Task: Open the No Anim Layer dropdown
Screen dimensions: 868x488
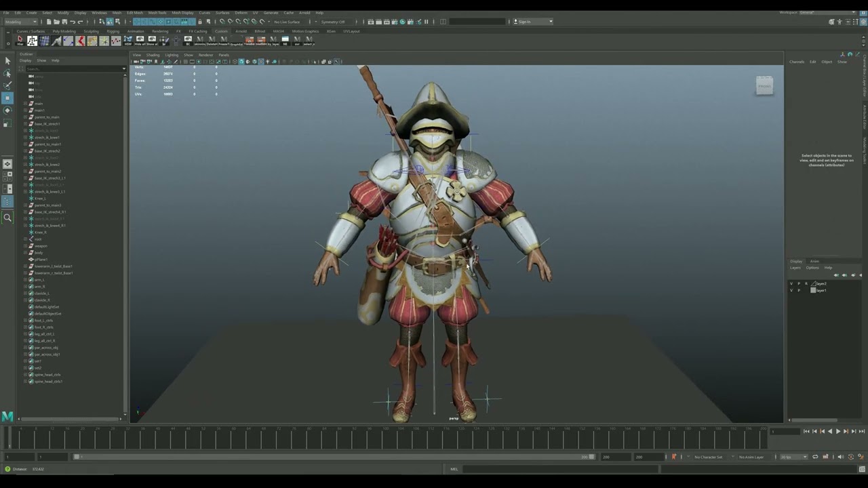Action: pos(751,457)
